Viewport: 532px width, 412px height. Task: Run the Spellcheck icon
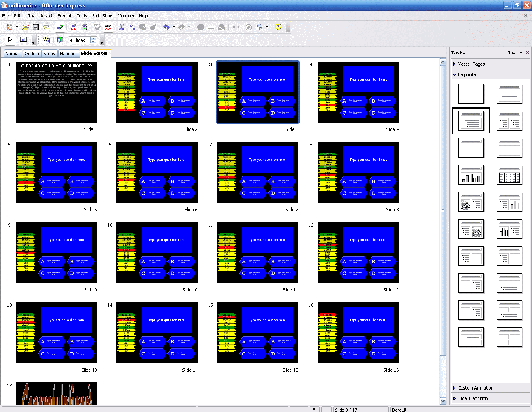[x=97, y=27]
